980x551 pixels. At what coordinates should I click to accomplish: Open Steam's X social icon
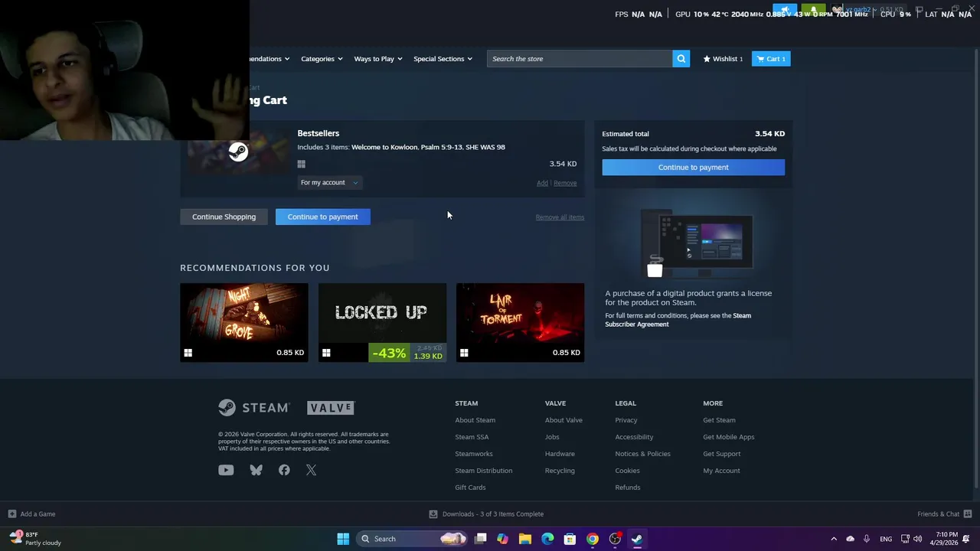[x=311, y=470]
